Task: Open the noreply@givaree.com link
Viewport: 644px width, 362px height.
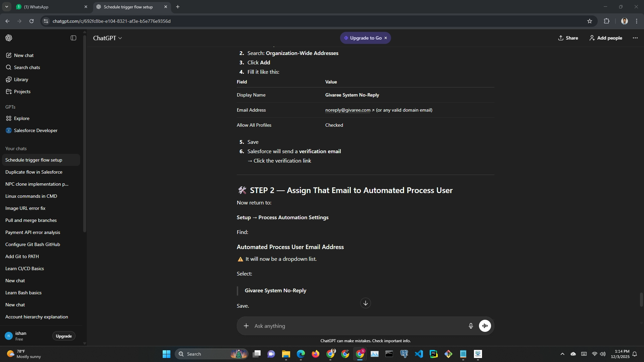Action: click(x=348, y=110)
